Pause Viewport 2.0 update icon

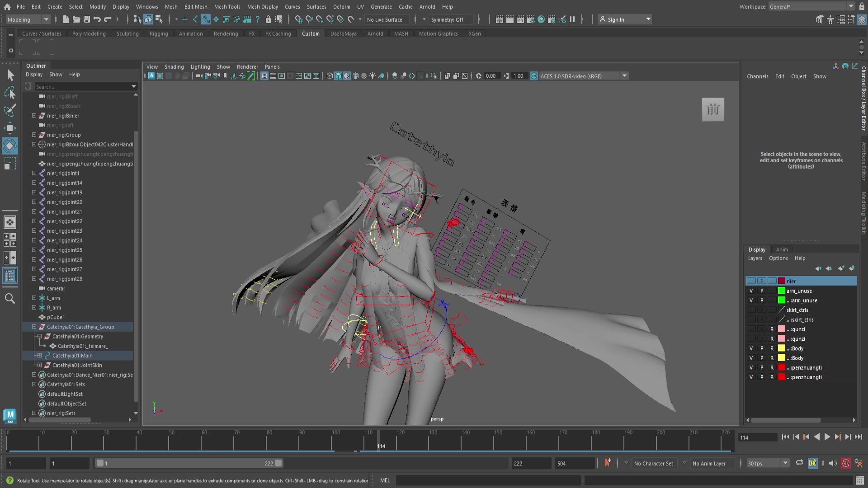572,19
